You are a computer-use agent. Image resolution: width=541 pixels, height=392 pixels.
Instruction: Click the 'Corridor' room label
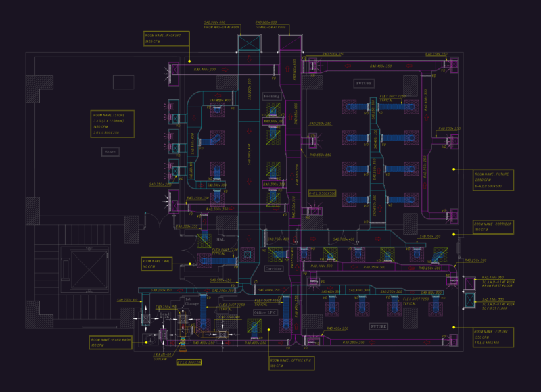274,268
